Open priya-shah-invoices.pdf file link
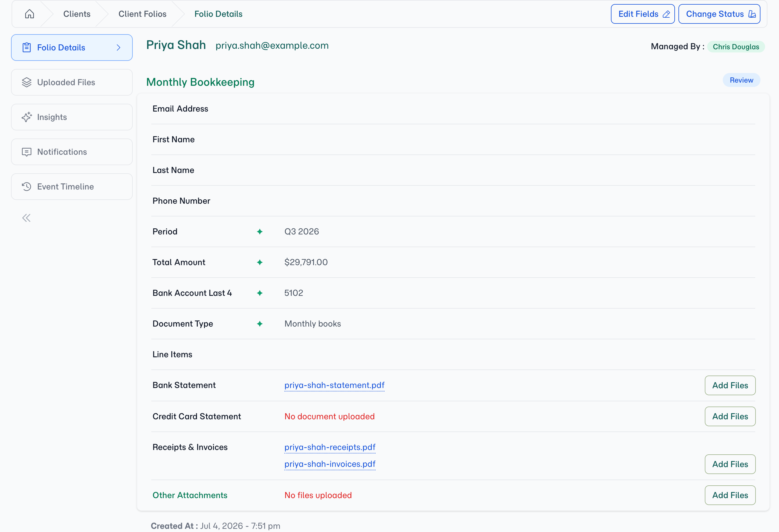Image resolution: width=779 pixels, height=532 pixels. 330,464
